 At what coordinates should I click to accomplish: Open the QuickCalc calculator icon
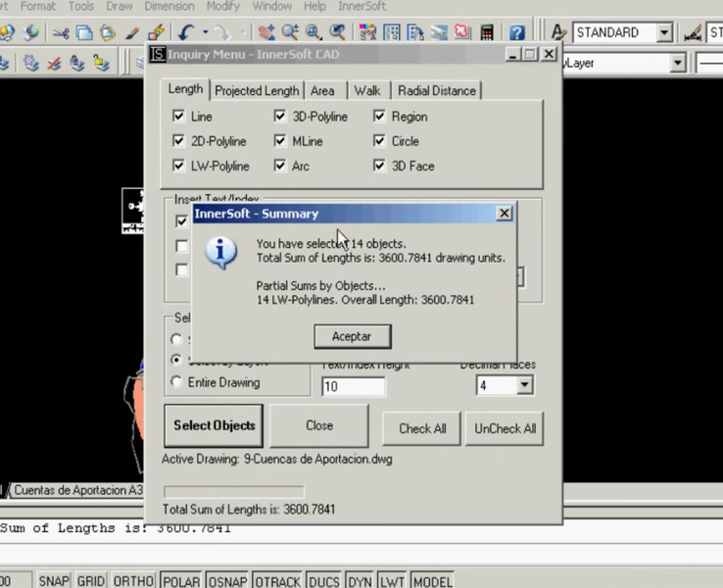tap(487, 31)
